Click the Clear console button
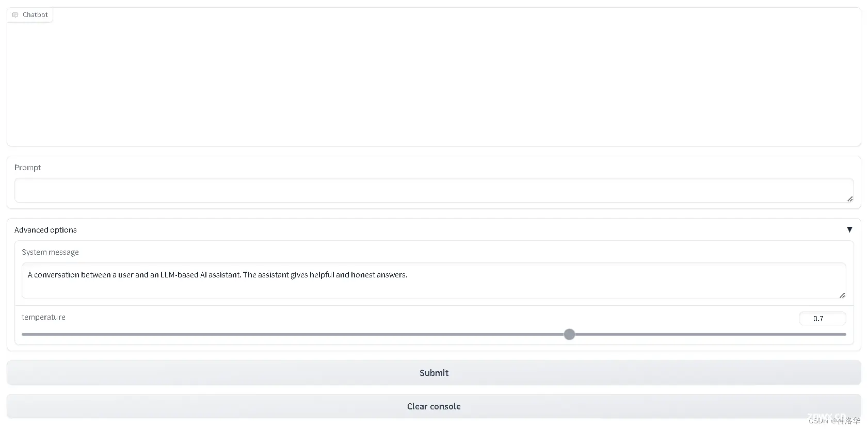 (434, 406)
